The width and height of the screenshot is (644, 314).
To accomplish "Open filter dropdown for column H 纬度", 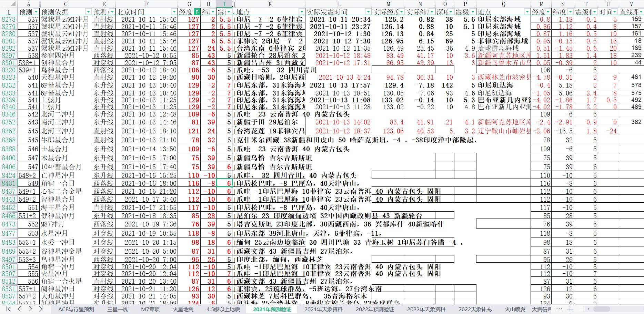I will pos(212,12).
